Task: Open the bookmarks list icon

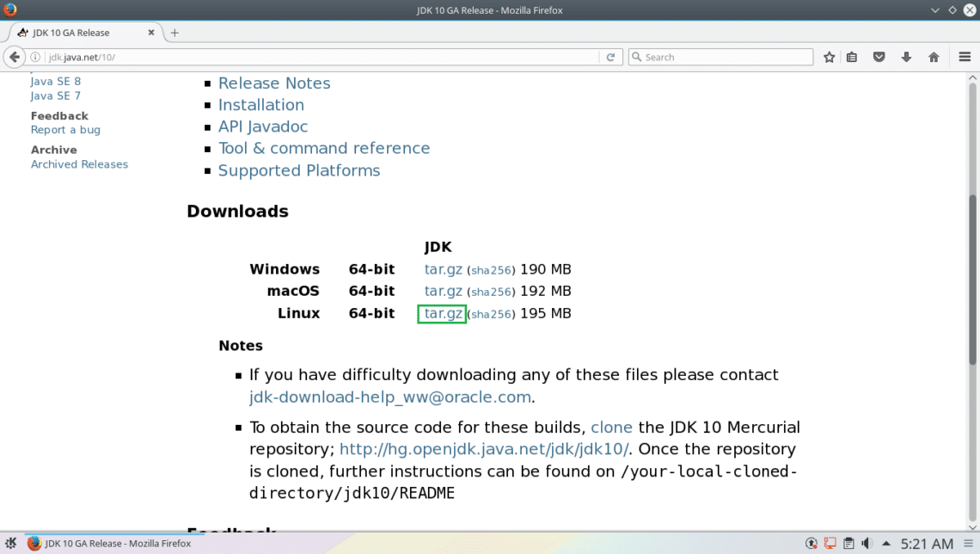Action: click(852, 57)
